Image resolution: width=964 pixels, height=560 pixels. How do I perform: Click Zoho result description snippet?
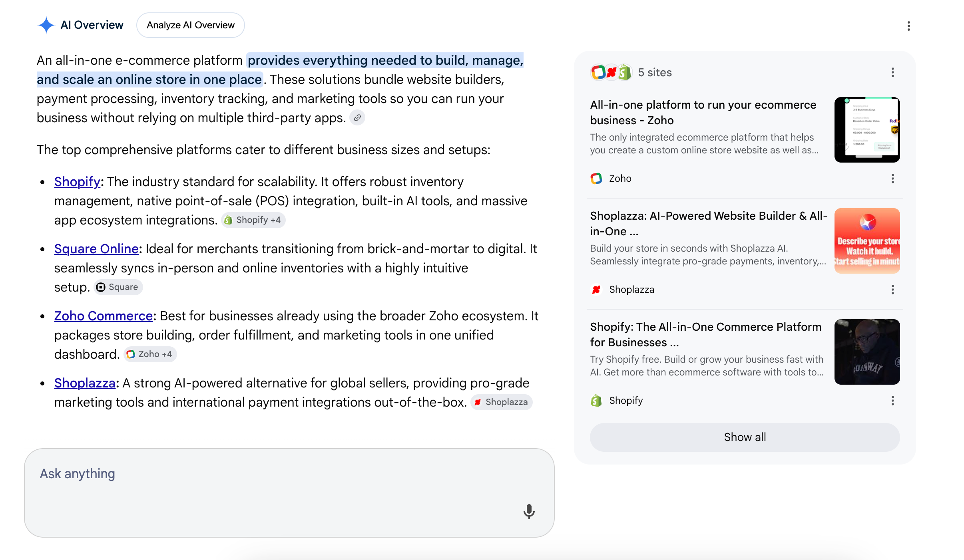[704, 144]
